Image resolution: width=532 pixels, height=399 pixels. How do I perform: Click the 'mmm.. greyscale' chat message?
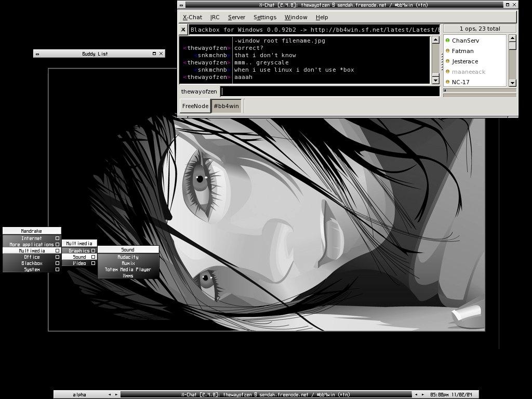click(261, 62)
